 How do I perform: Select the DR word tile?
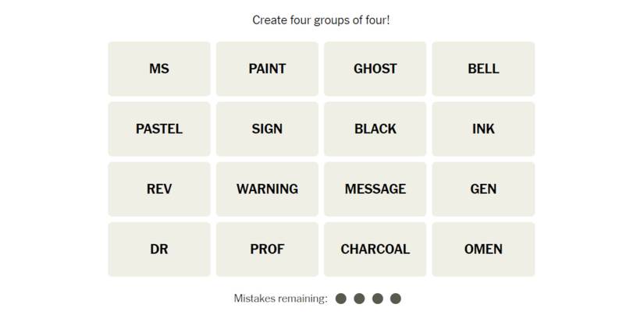point(159,249)
